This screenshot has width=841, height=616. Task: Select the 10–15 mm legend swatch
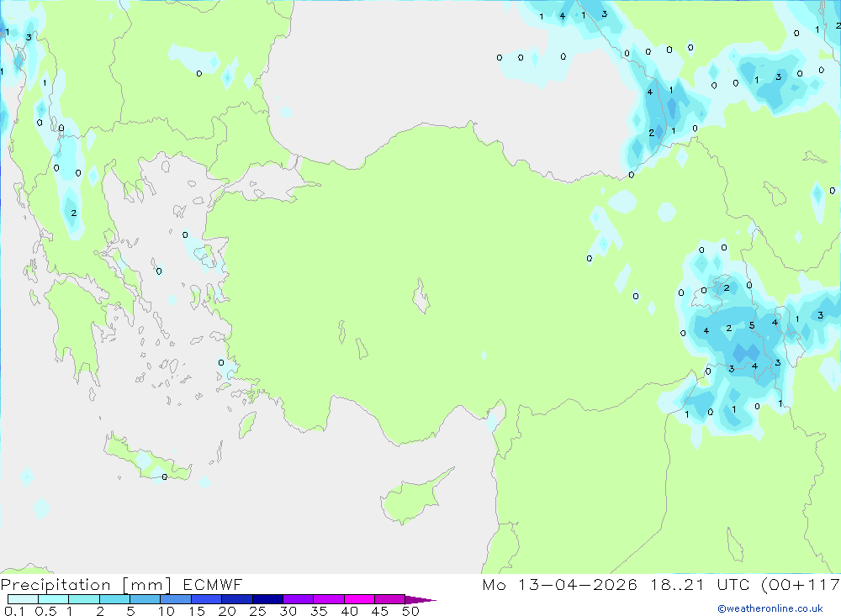click(176, 599)
